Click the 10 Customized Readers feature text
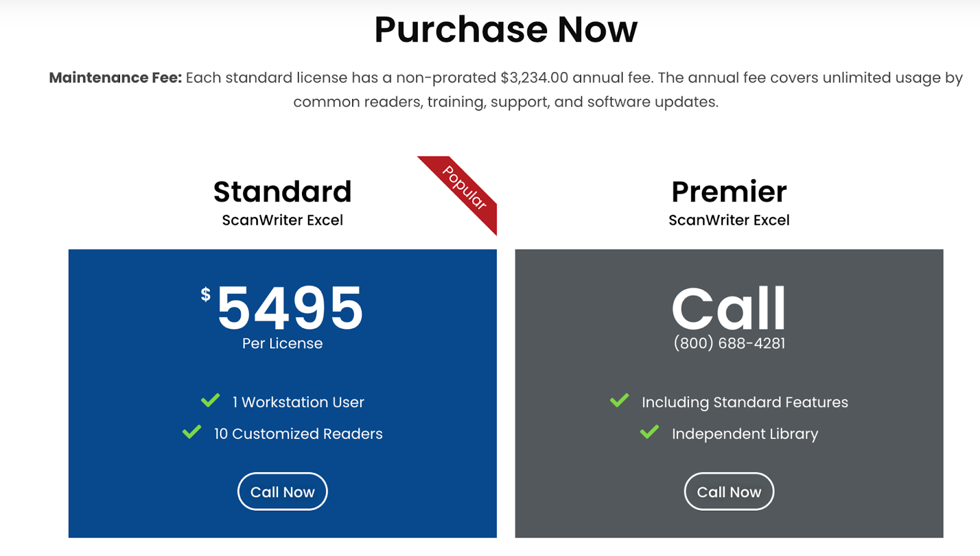The width and height of the screenshot is (980, 556). (298, 434)
